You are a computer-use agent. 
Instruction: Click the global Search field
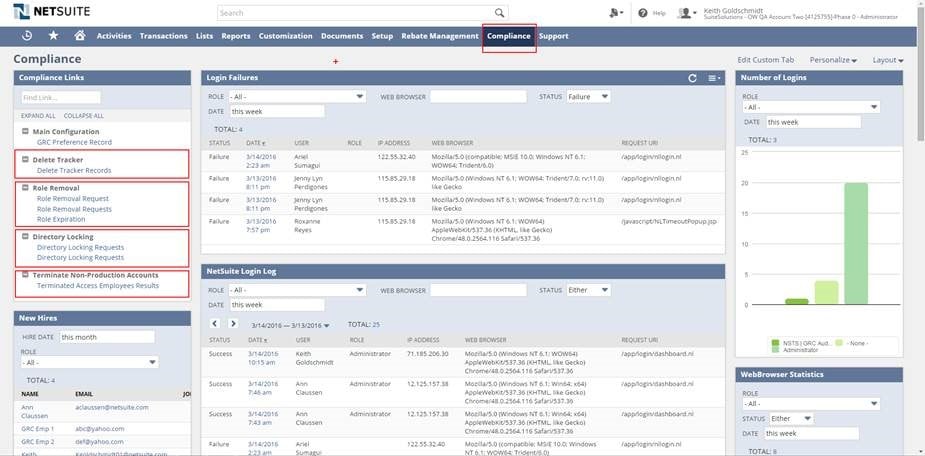point(356,12)
